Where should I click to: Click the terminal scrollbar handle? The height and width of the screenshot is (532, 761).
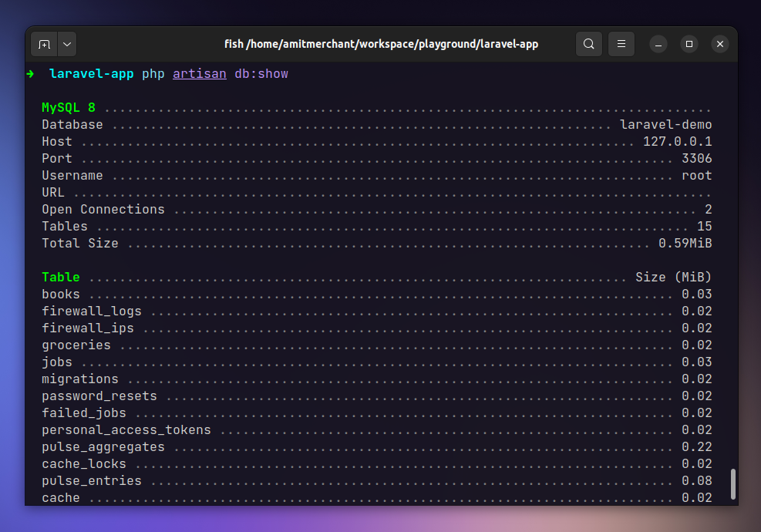tap(732, 484)
